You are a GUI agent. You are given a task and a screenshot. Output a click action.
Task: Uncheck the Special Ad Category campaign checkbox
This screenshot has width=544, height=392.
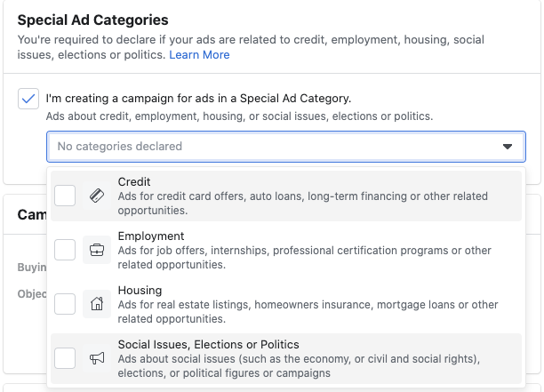(x=28, y=99)
